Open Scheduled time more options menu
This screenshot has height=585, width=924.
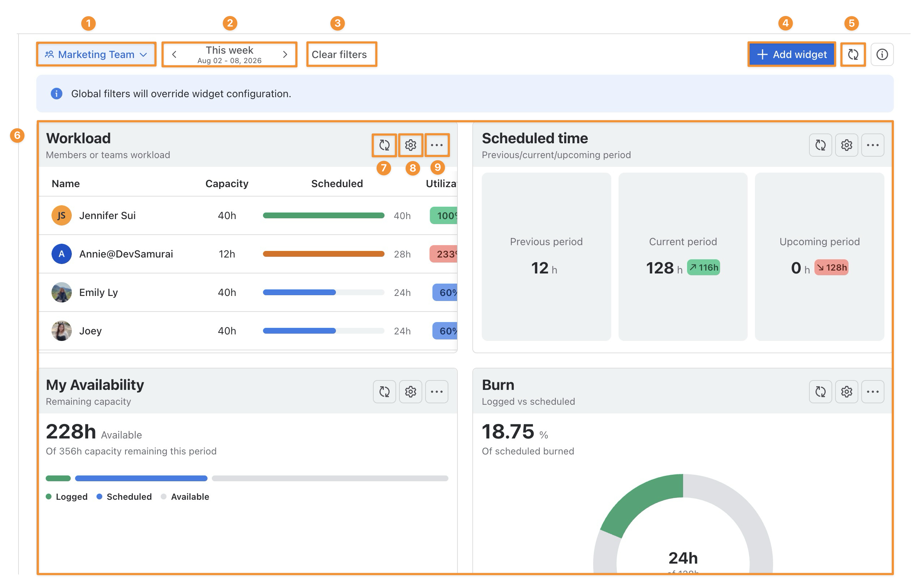click(x=872, y=145)
